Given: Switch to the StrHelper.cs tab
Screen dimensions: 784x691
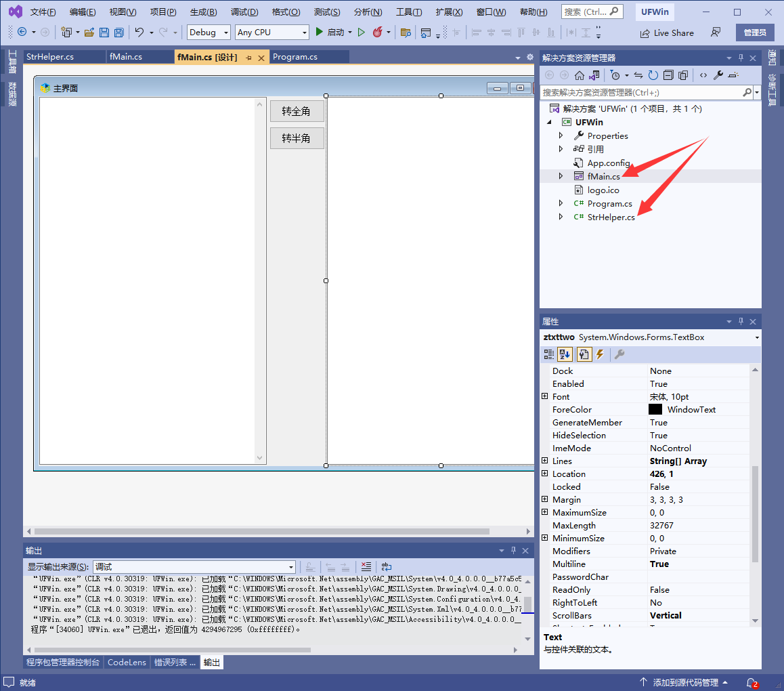Looking at the screenshot, I should [50, 56].
